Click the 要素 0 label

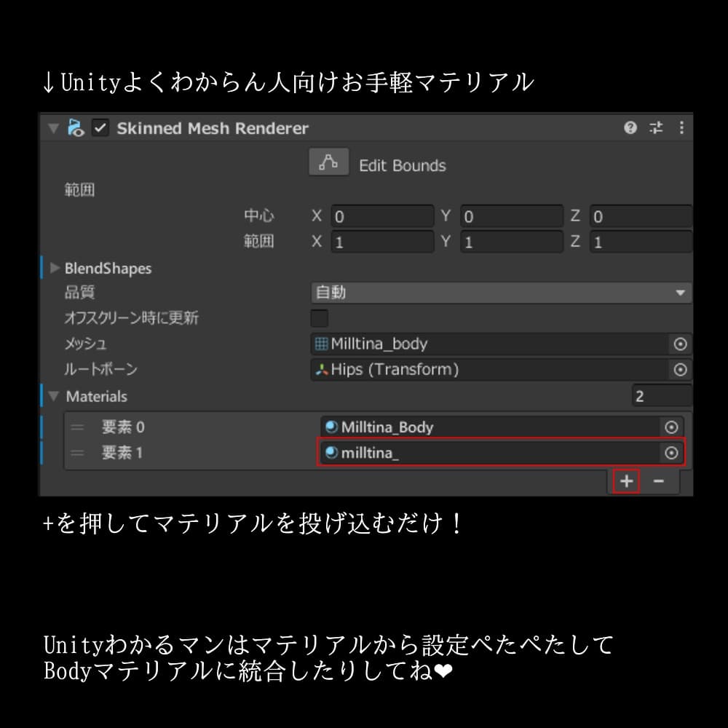tap(123, 427)
